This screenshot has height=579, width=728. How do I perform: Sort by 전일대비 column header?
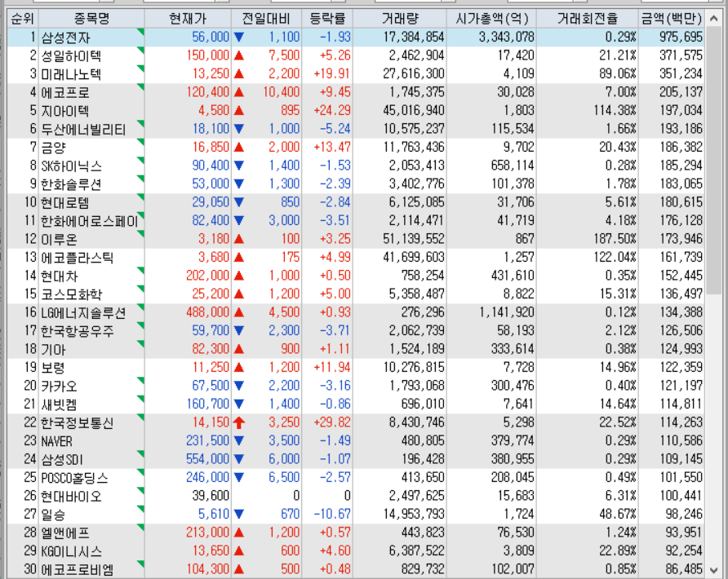pyautogui.click(x=266, y=19)
